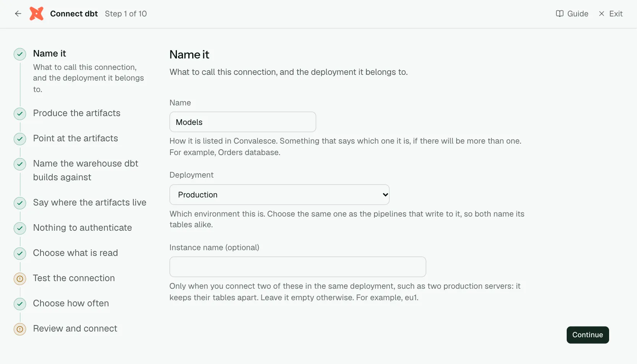Go to Choose what is read step
The width and height of the screenshot is (637, 364).
pos(76,253)
